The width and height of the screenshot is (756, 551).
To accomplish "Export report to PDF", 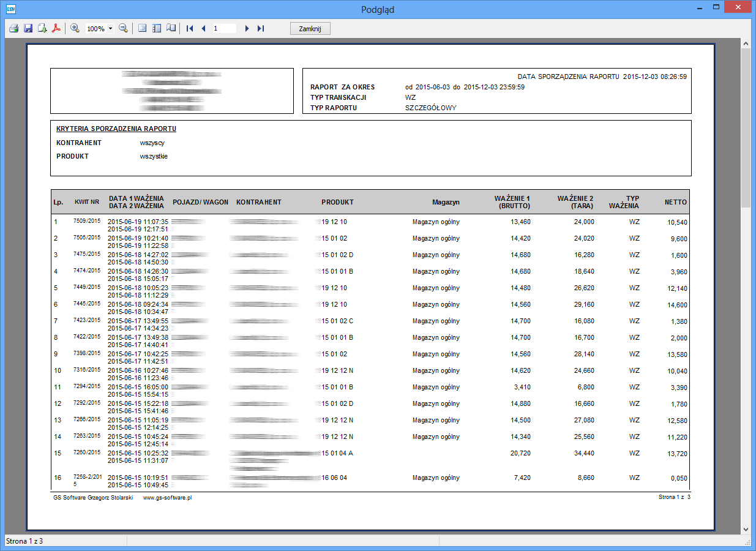I will pyautogui.click(x=56, y=28).
